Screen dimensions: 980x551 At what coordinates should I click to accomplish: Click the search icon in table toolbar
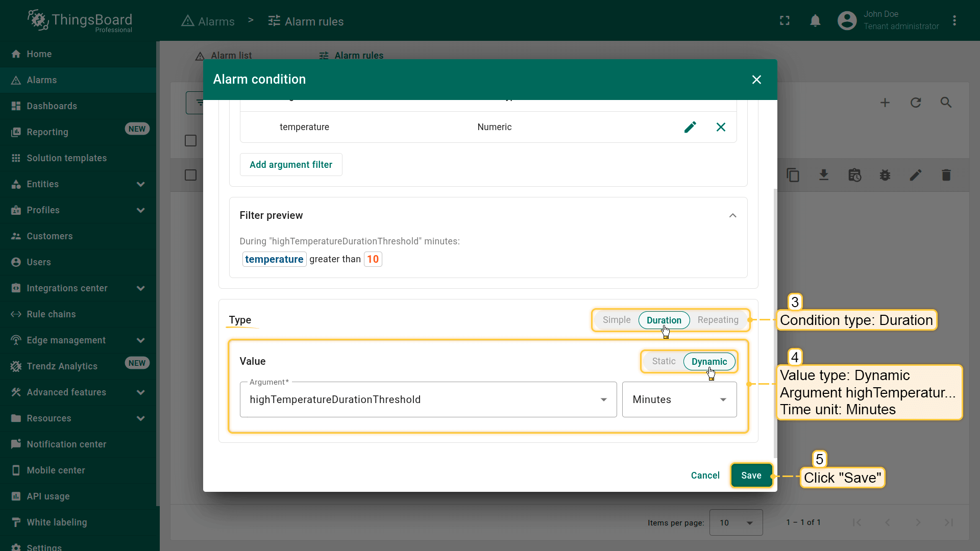(x=946, y=103)
